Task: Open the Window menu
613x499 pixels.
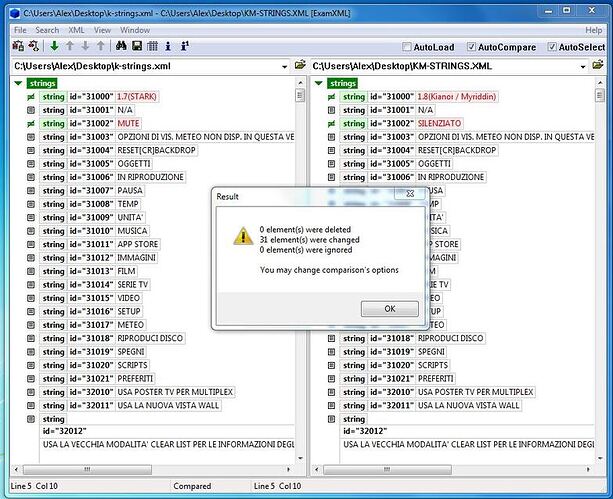Action: coord(135,30)
